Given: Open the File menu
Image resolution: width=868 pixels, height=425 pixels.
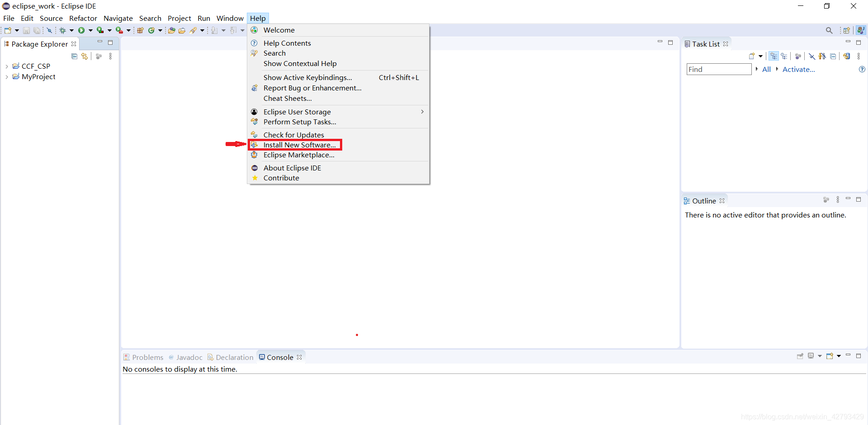Looking at the screenshot, I should 9,18.
